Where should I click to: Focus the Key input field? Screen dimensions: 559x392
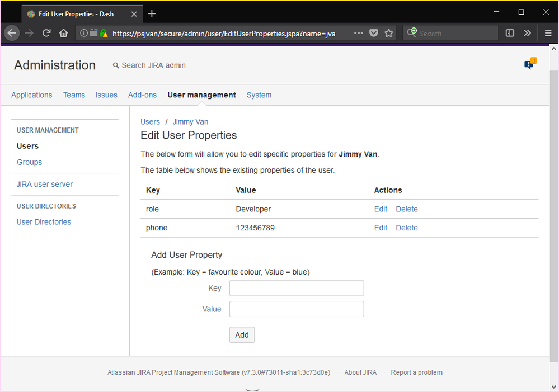point(297,289)
